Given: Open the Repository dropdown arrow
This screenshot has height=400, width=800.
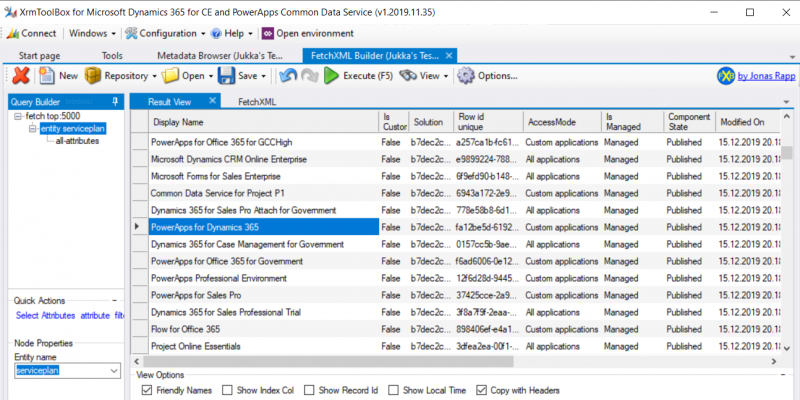Looking at the screenshot, I should 154,76.
